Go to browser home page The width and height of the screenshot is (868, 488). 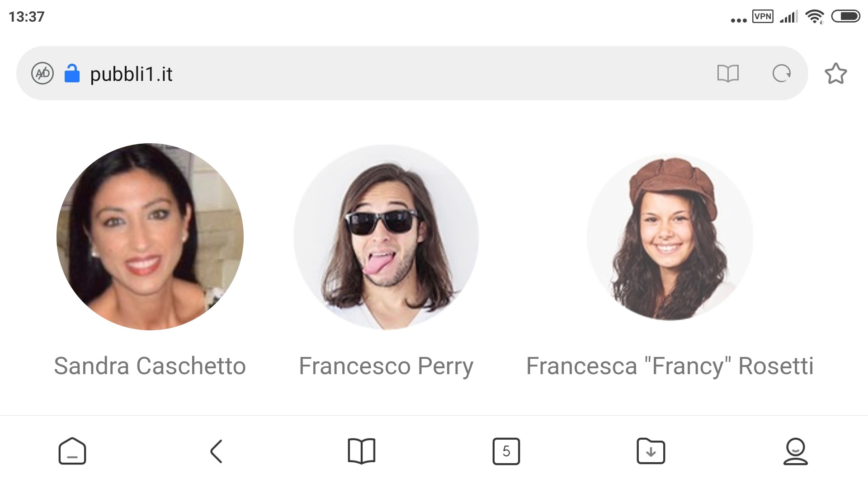72,451
